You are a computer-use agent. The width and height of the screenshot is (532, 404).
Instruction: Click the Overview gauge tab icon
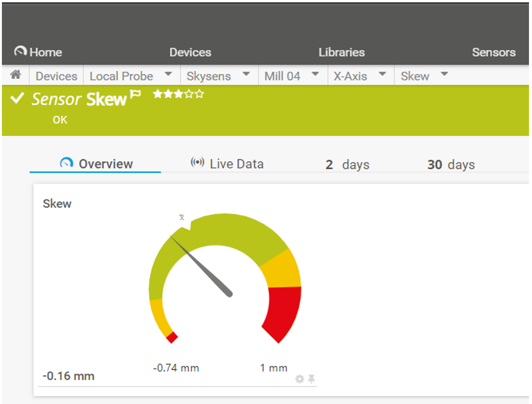pyautogui.click(x=67, y=163)
